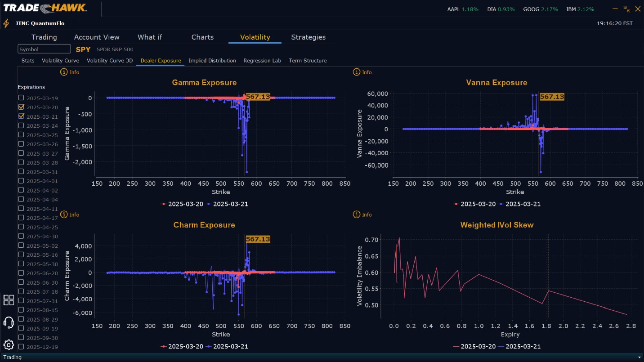Open the grid layout icon in left sidebar
644x362 pixels.
tap(9, 300)
